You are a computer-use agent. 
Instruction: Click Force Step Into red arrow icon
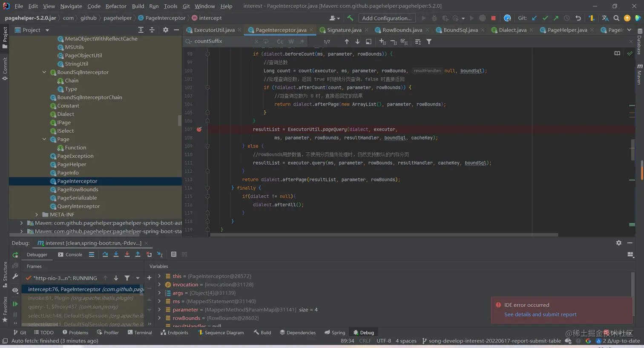[x=127, y=254]
